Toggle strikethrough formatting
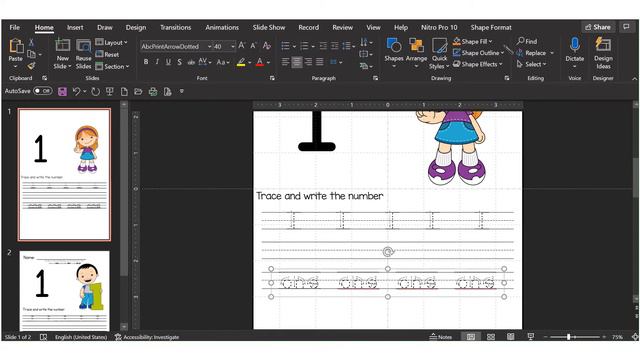Screen dimensions: 640x360 pos(191,62)
